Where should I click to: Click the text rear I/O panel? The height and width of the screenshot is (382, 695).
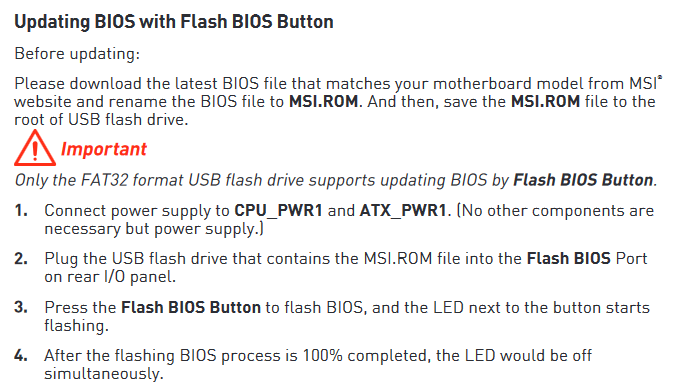123,277
